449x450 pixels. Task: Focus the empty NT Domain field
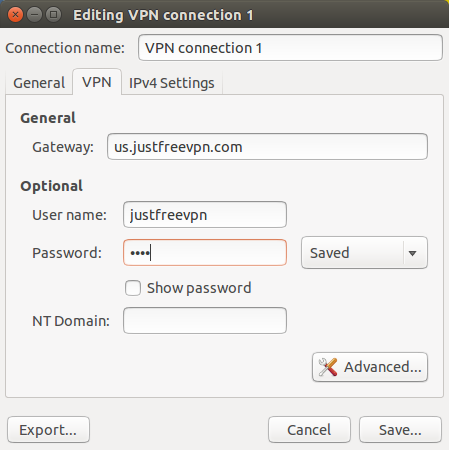pos(205,321)
